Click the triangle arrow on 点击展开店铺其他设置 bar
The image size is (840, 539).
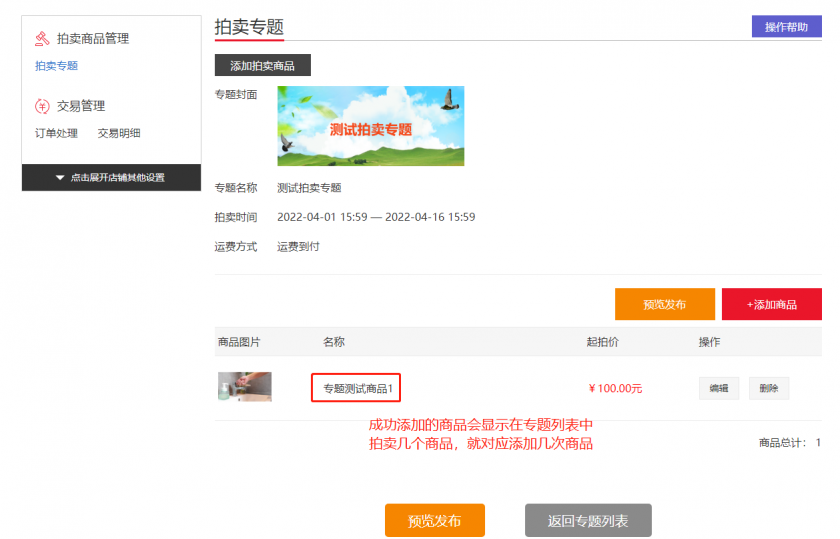coord(60,178)
